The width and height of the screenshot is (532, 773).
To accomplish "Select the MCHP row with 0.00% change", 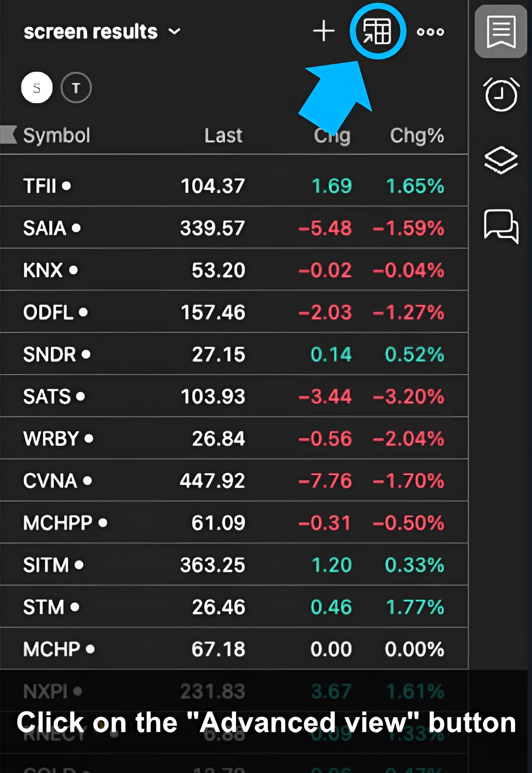I will 234,649.
